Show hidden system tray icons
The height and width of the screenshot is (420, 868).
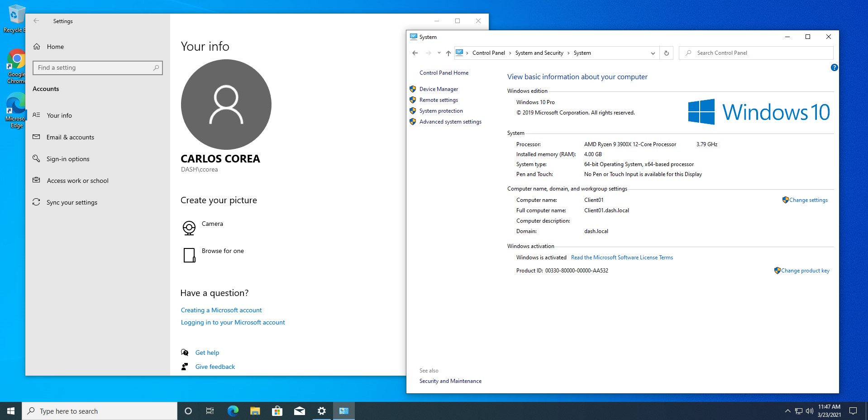point(787,411)
